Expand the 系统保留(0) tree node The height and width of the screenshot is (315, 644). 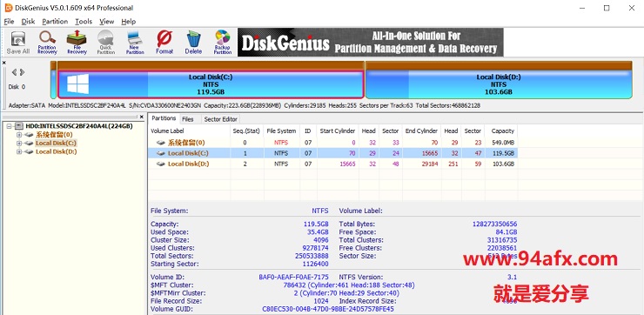click(19, 135)
